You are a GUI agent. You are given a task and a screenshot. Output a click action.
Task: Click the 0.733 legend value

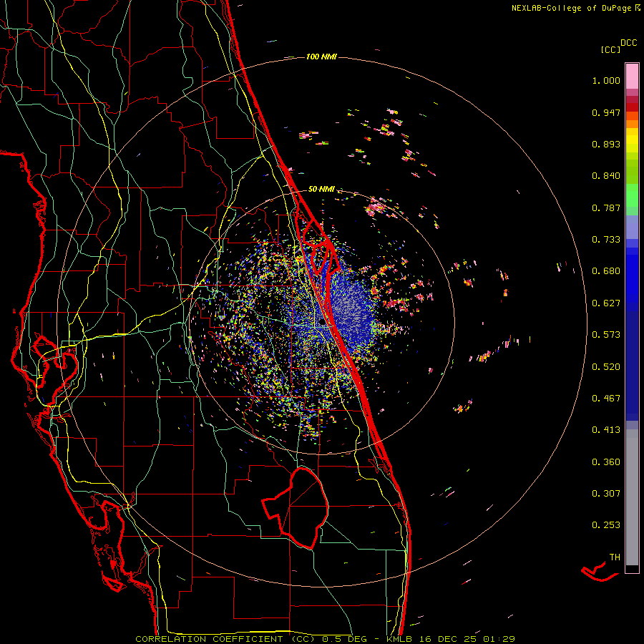606,240
